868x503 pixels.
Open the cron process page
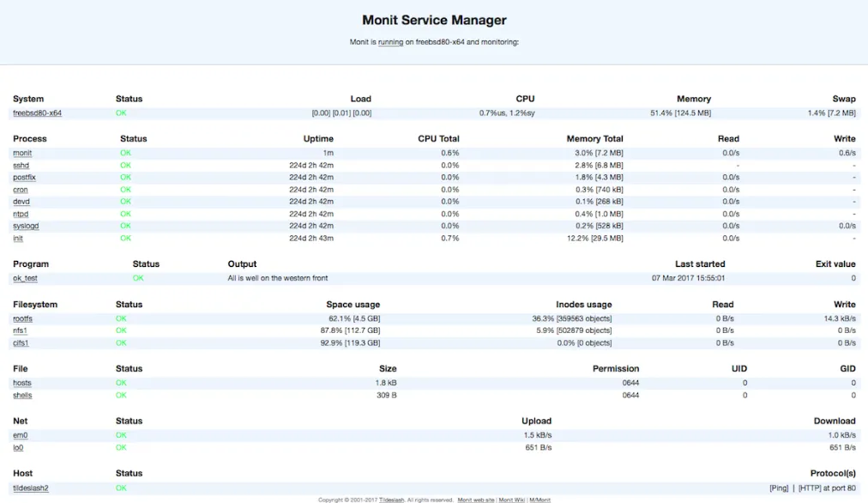20,190
